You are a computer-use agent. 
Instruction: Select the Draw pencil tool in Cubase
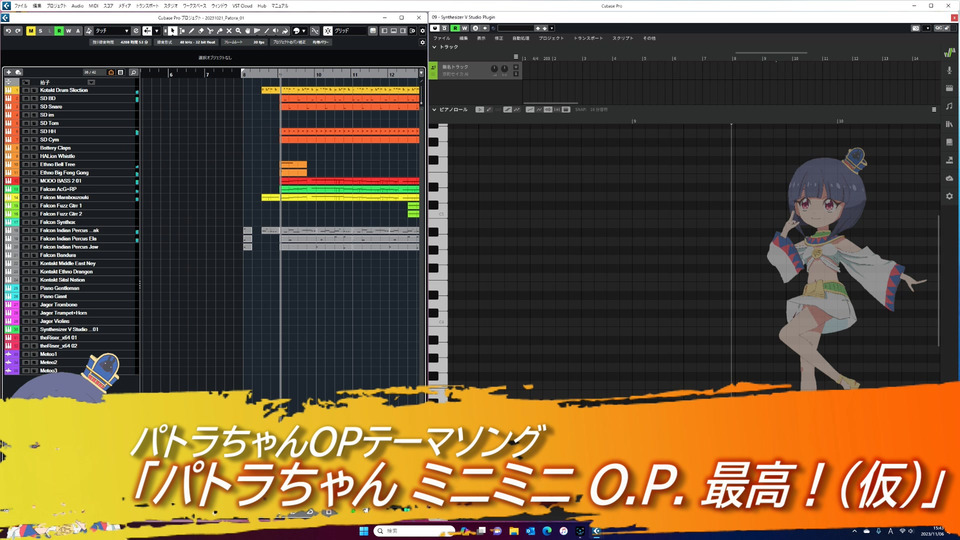pos(192,31)
